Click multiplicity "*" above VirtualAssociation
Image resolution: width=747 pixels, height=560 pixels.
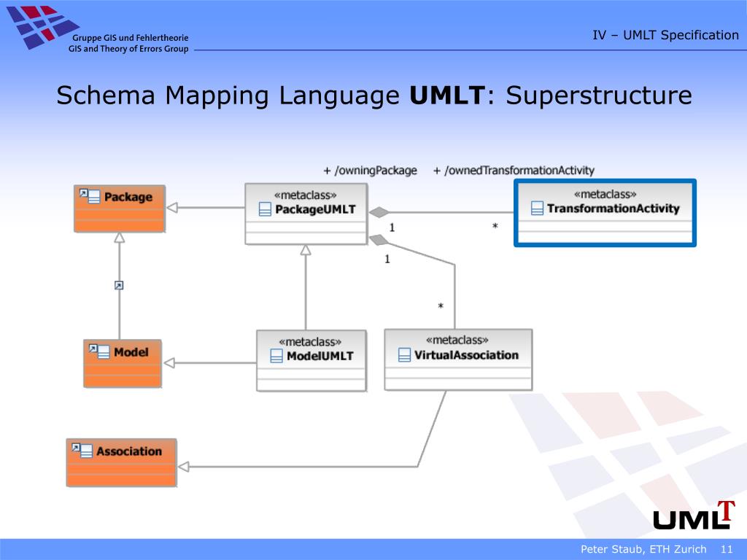441,306
